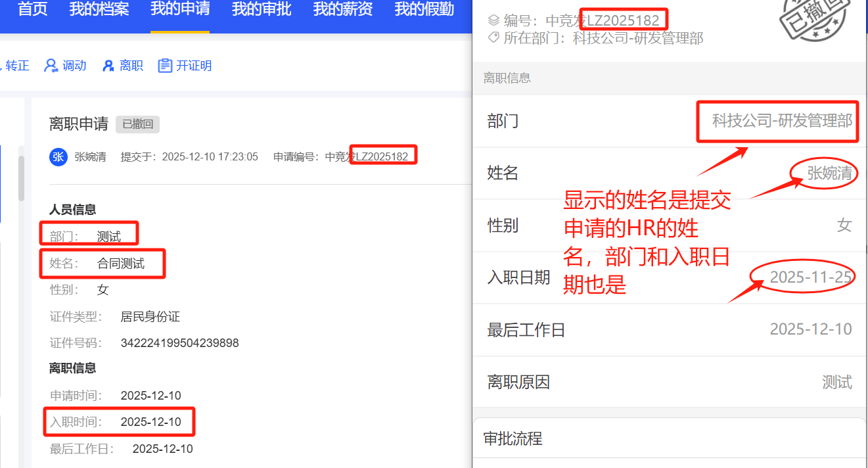
Task: Click the 离职 person icon
Action: (108, 66)
